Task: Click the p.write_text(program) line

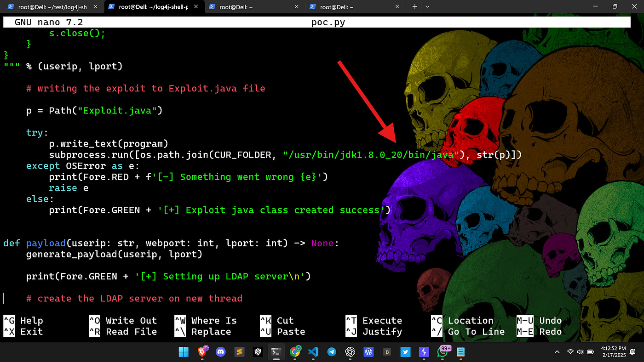Action: pos(109,144)
